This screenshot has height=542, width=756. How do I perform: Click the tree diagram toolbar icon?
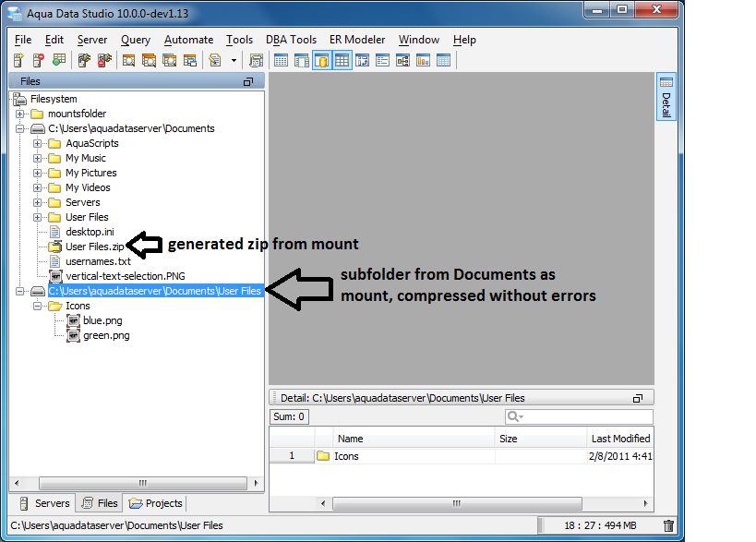pyautogui.click(x=402, y=60)
